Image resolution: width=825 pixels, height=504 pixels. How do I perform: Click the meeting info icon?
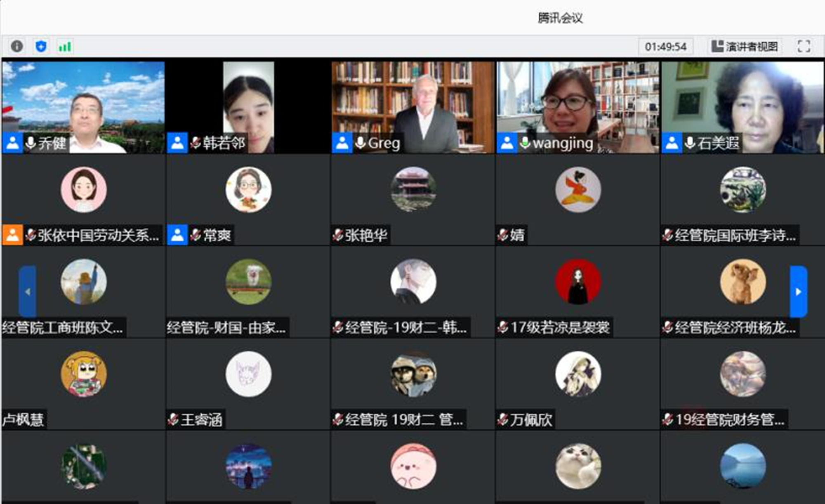16,46
